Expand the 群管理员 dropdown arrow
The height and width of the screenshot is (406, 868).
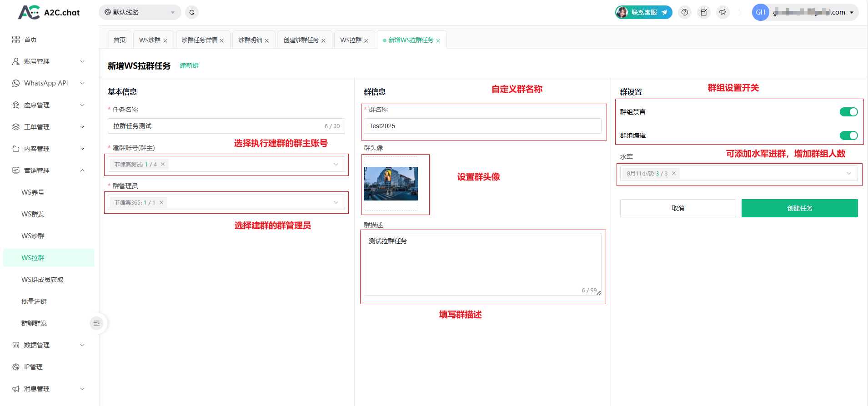click(336, 202)
